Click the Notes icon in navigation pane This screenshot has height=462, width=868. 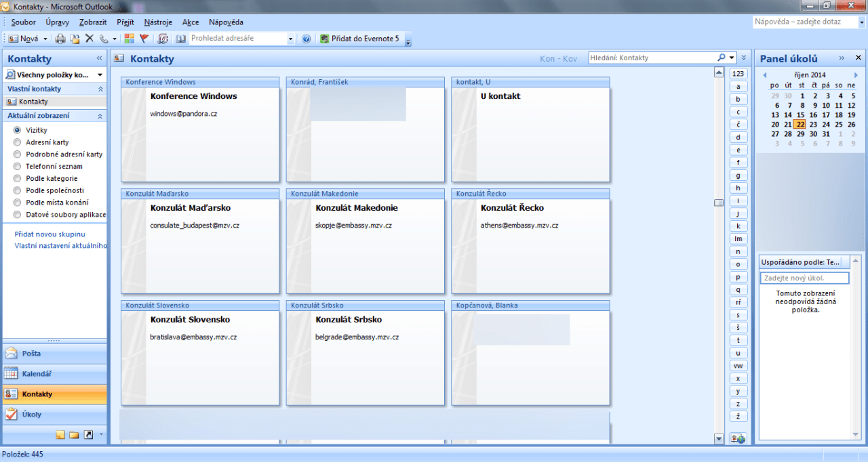coord(60,435)
